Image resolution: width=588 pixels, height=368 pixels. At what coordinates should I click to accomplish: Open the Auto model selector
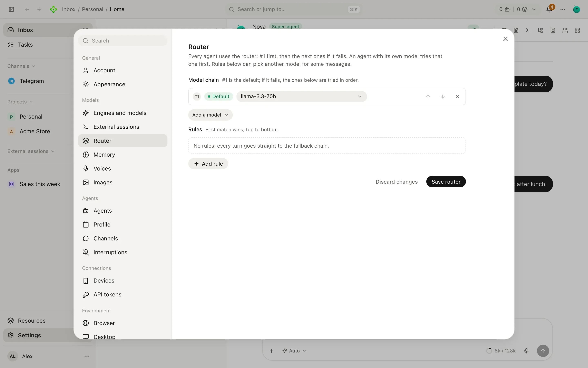point(294,351)
